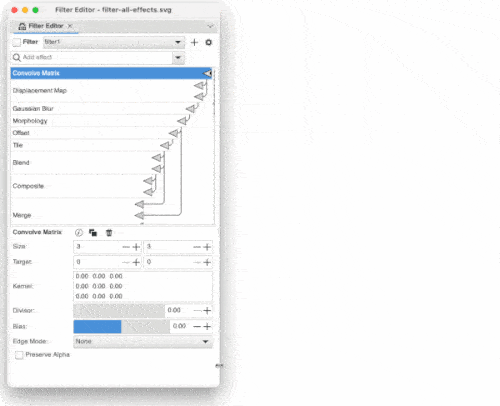
Task: Decrease the Bias value with minus
Action: point(197,326)
